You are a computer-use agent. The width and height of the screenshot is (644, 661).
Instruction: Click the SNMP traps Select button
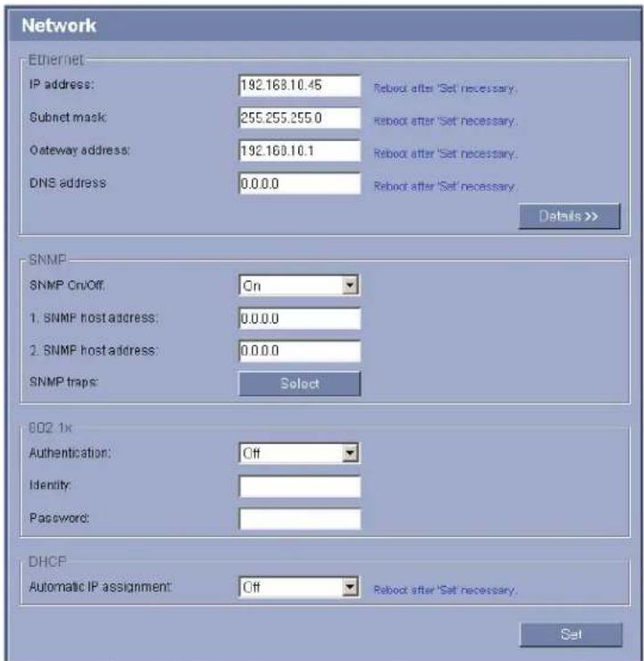[x=299, y=383]
